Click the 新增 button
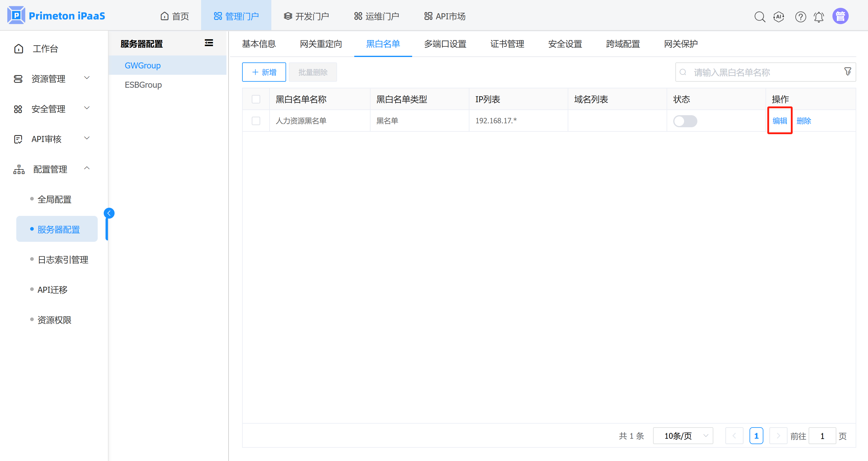This screenshot has width=868, height=461. (264, 72)
